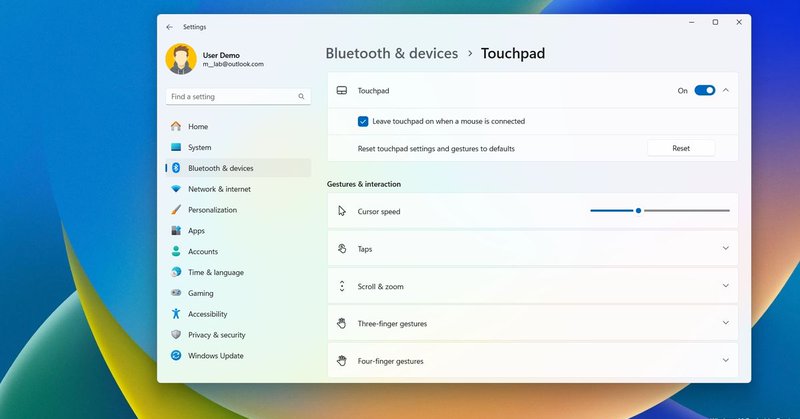Click the System monitor icon
Viewport: 800px width, 419px height.
(176, 147)
